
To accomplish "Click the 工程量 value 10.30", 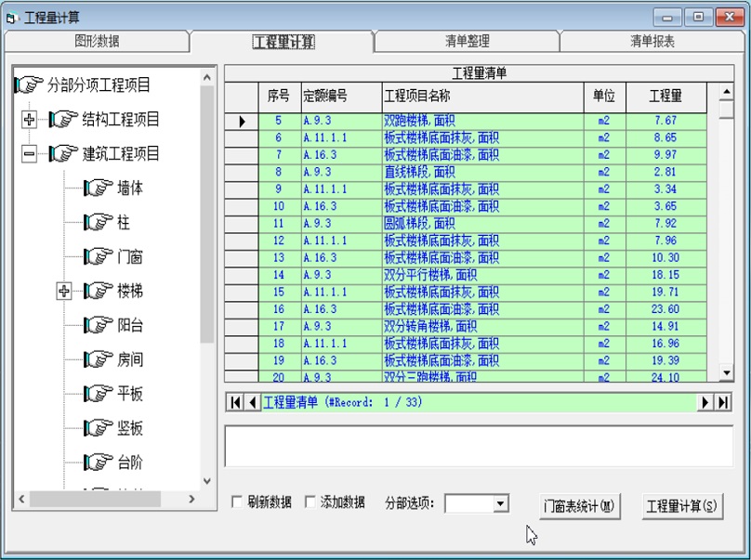I will [665, 258].
